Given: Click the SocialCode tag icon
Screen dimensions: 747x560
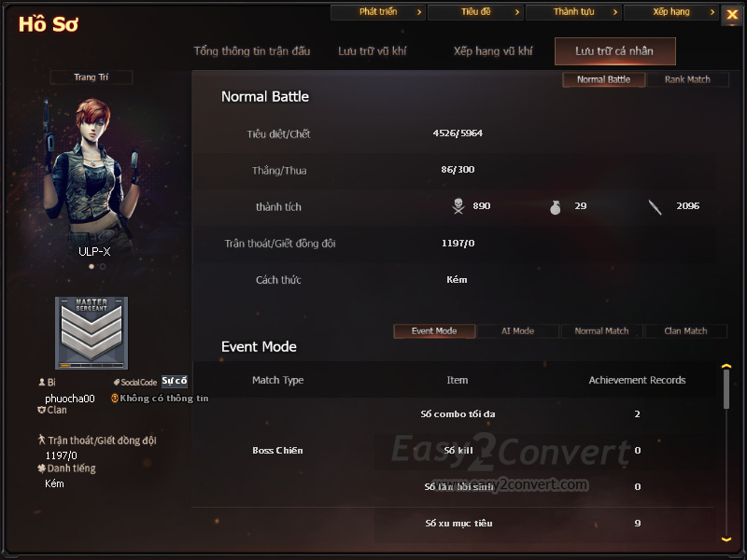Looking at the screenshot, I should point(116,382).
